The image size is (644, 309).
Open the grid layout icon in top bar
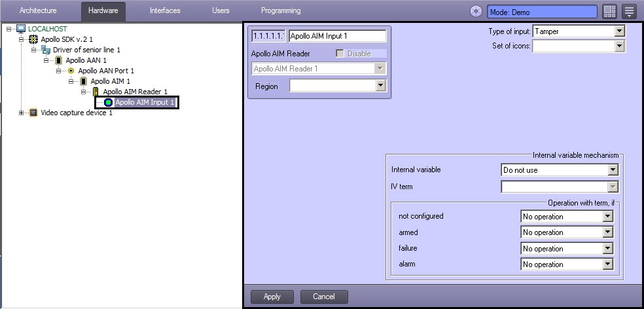coord(609,12)
